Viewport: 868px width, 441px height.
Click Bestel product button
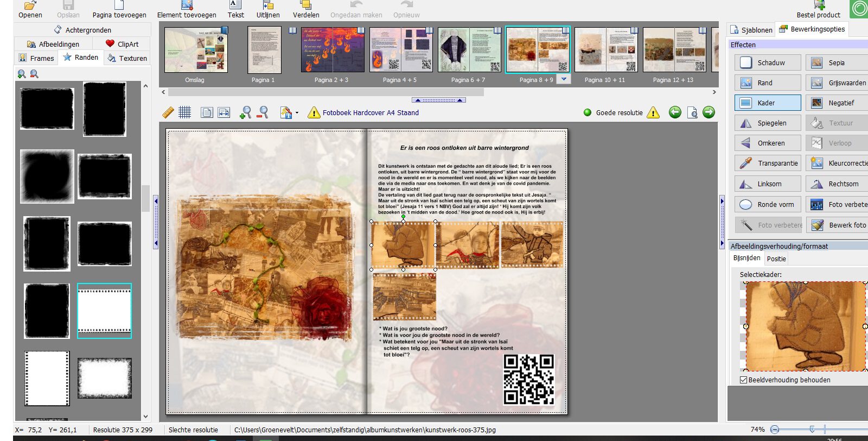818,10
